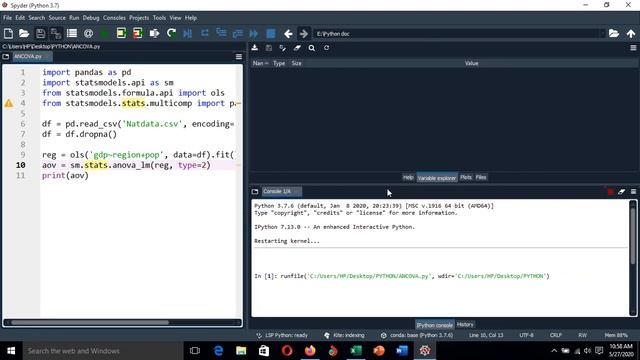Select the Variable explorer tab
This screenshot has height=360, width=640.
tap(437, 178)
